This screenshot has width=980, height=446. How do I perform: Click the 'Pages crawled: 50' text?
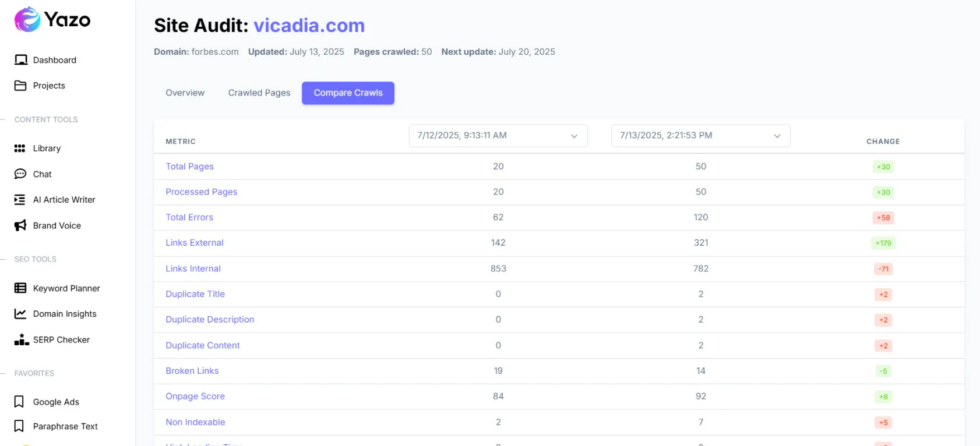393,52
